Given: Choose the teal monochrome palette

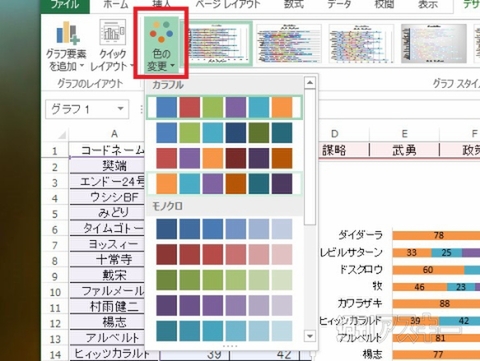Looking at the screenshot, I should pyautogui.click(x=224, y=331).
